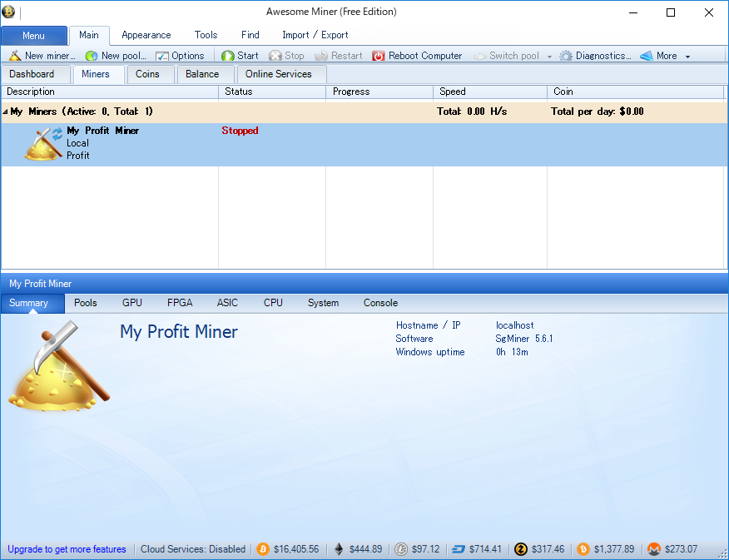Switch to the Appearance ribbon tab

[146, 35]
